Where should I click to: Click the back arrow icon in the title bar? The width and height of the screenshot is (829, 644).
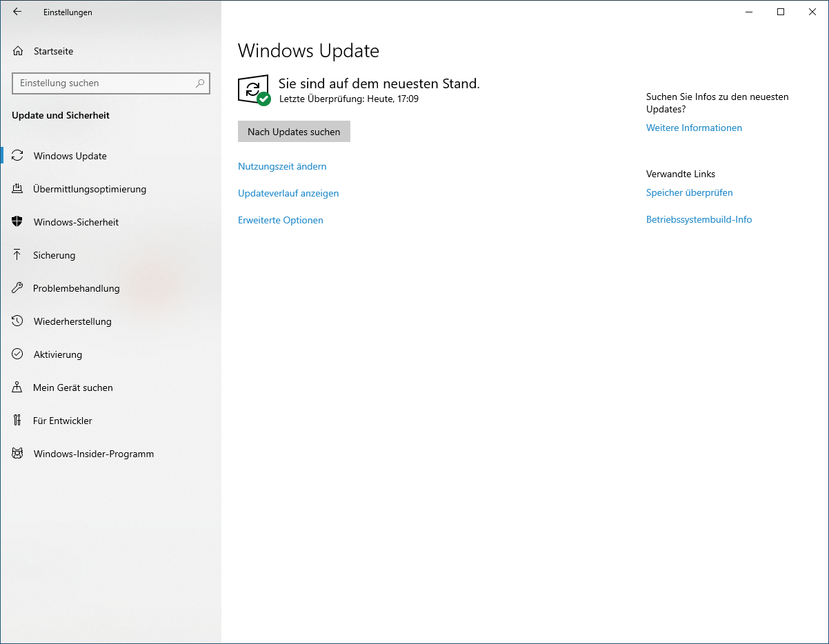(x=17, y=12)
